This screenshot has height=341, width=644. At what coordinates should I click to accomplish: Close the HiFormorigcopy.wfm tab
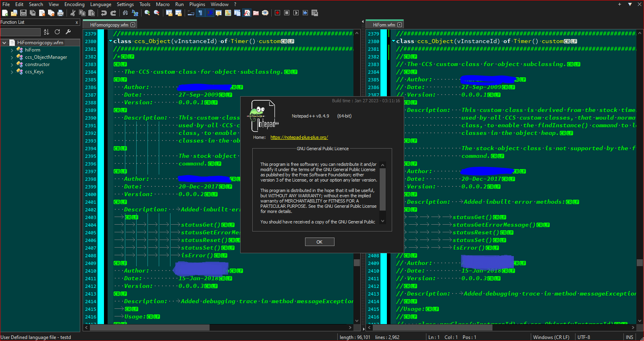(x=133, y=25)
